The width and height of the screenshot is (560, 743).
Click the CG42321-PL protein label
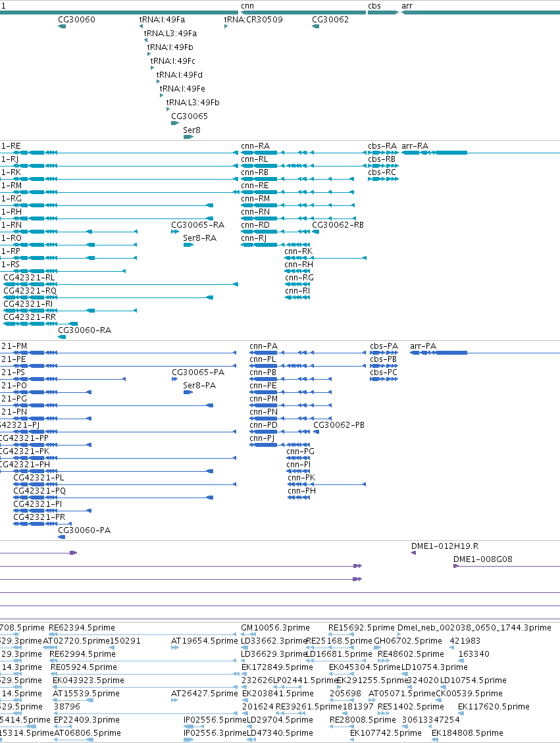39,478
